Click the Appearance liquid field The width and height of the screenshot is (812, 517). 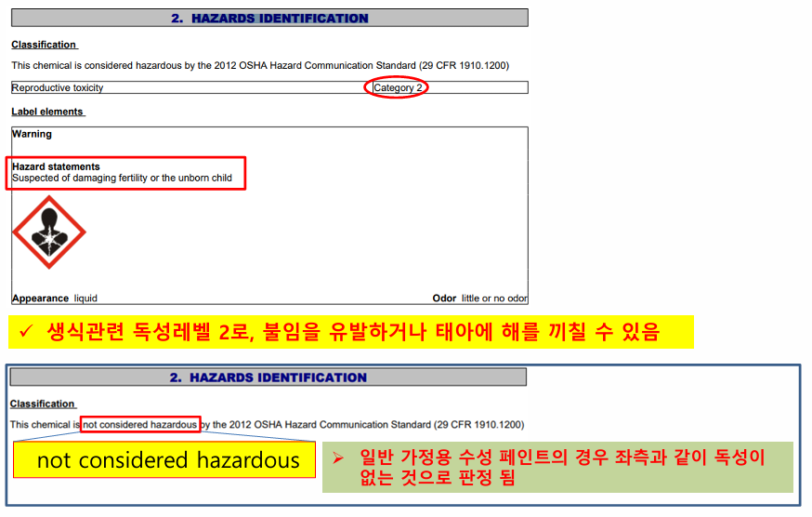point(55,298)
